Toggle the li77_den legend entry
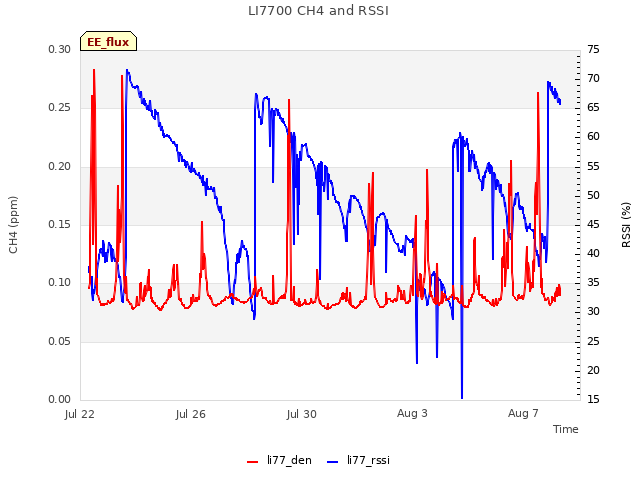Viewport: 640px width, 480px height. click(x=279, y=460)
